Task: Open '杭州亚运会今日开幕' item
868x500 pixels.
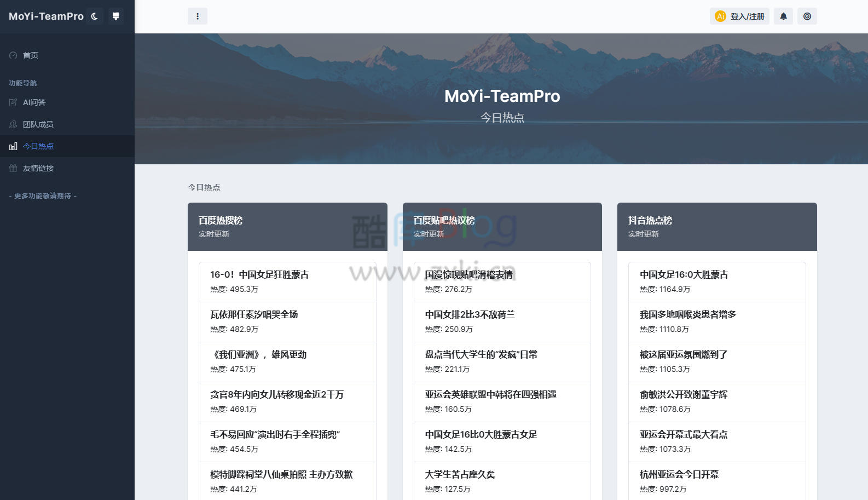Action: pyautogui.click(x=717, y=482)
